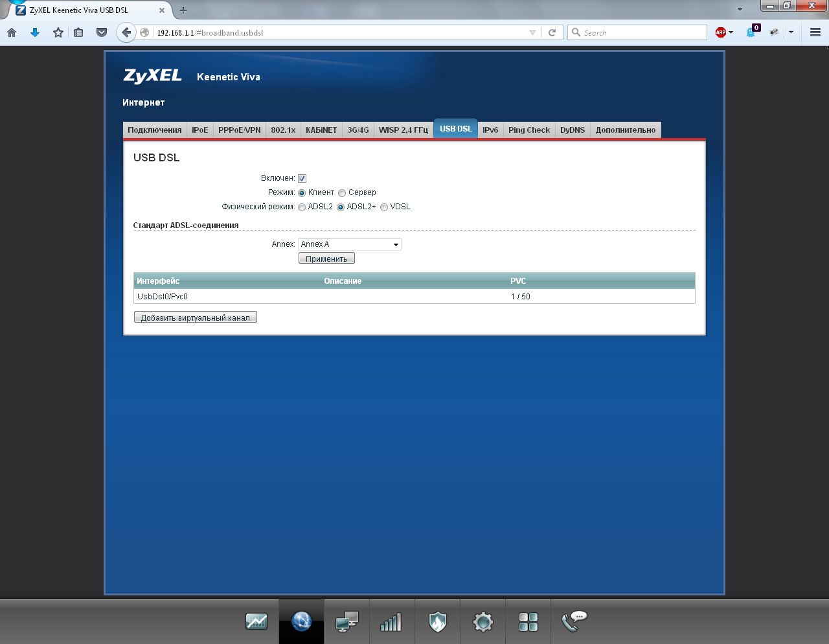Open the system settings gear icon
The width and height of the screenshot is (829, 644).
coord(483,622)
